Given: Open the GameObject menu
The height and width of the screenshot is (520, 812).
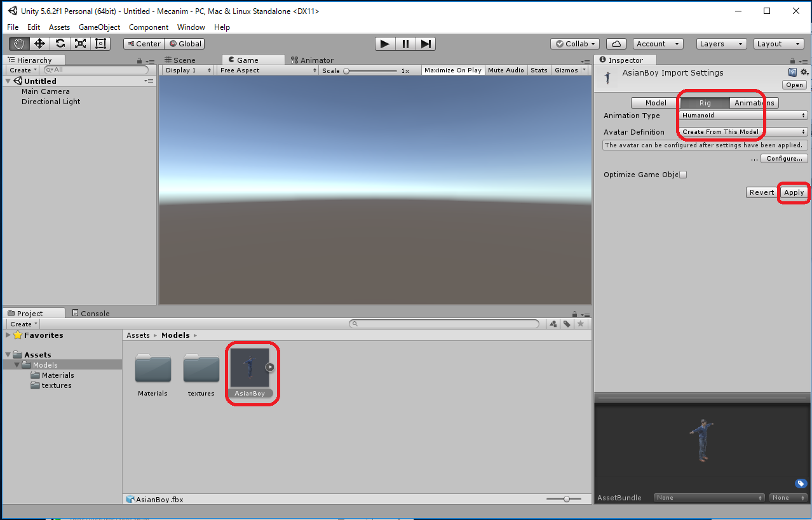Looking at the screenshot, I should coord(99,27).
